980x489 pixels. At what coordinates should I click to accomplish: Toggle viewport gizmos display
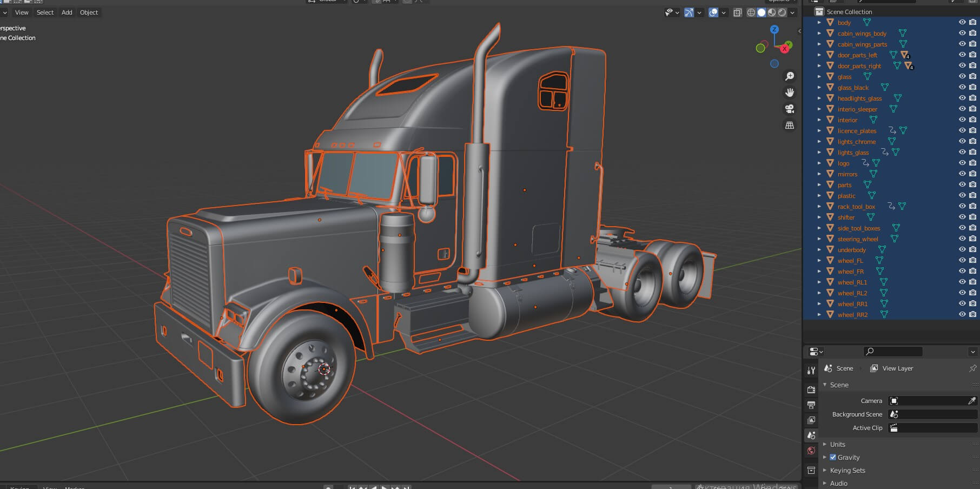688,12
